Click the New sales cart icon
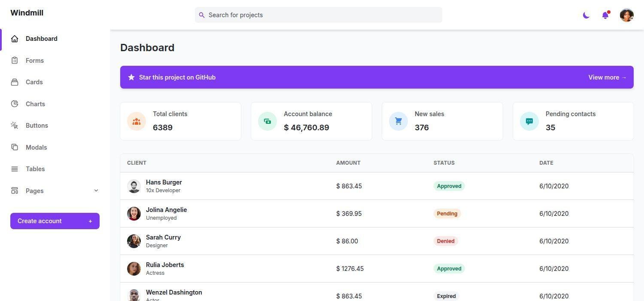 pyautogui.click(x=398, y=121)
